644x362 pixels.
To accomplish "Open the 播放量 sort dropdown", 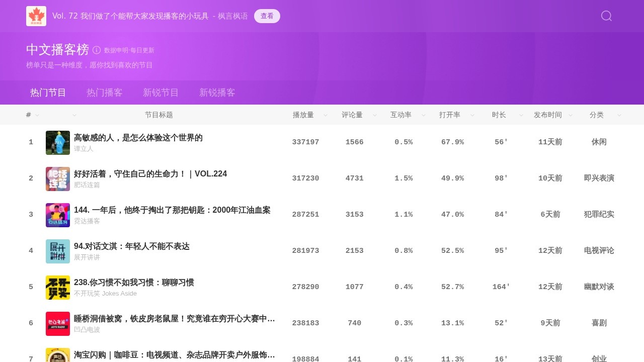I will coord(325,115).
